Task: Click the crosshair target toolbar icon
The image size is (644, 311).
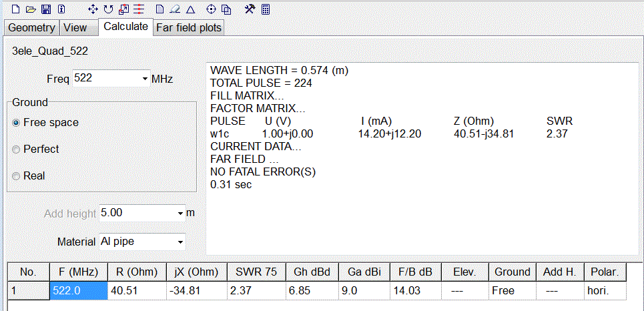Action: tap(211, 9)
